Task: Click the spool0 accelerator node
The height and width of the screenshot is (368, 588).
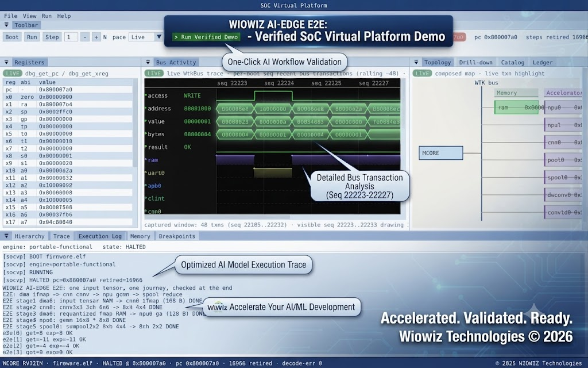Action: (563, 177)
